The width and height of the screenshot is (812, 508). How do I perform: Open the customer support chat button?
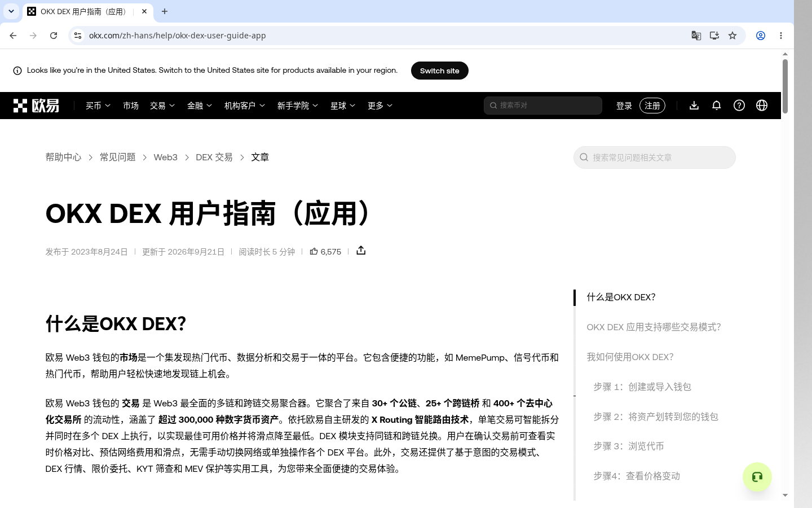[757, 477]
